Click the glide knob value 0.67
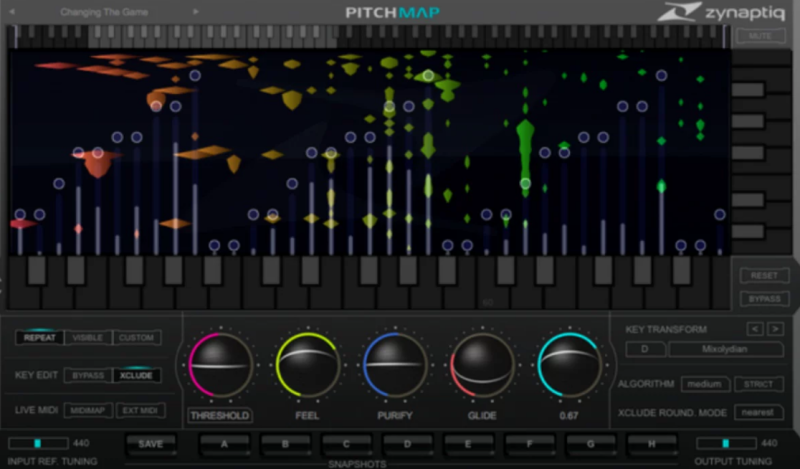Screen dimensions: 800x469 (569, 415)
